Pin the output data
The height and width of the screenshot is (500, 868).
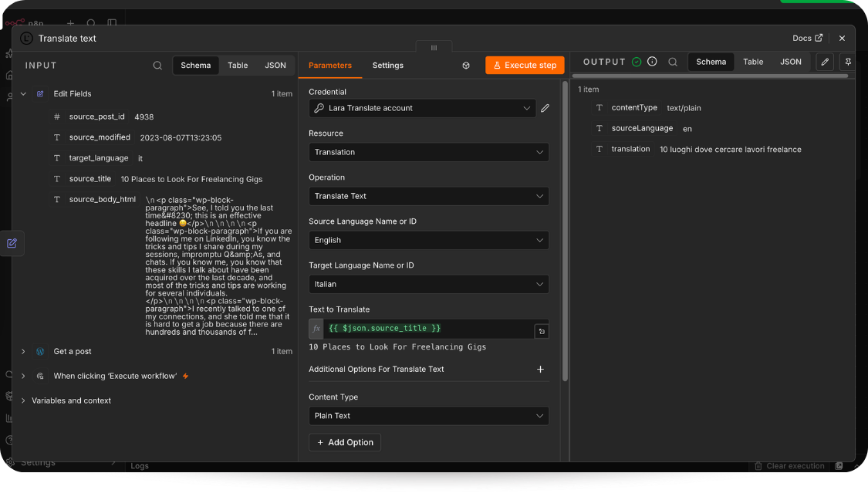click(848, 62)
